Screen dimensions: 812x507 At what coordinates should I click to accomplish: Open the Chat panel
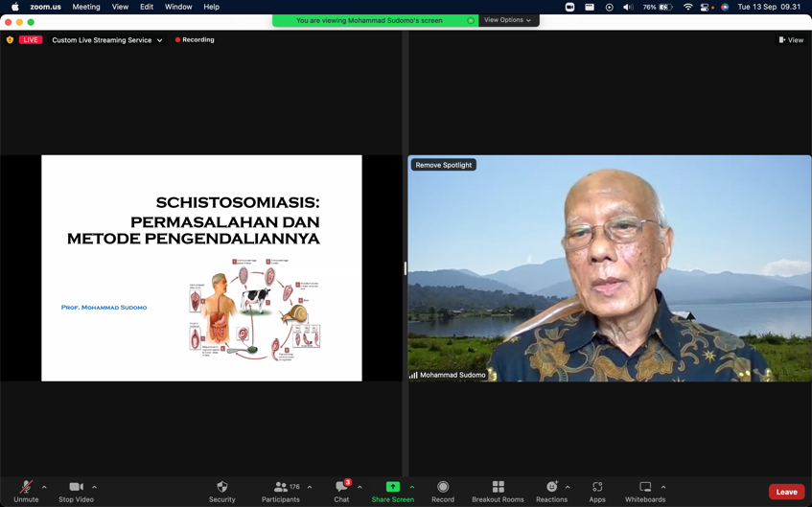[x=341, y=488]
